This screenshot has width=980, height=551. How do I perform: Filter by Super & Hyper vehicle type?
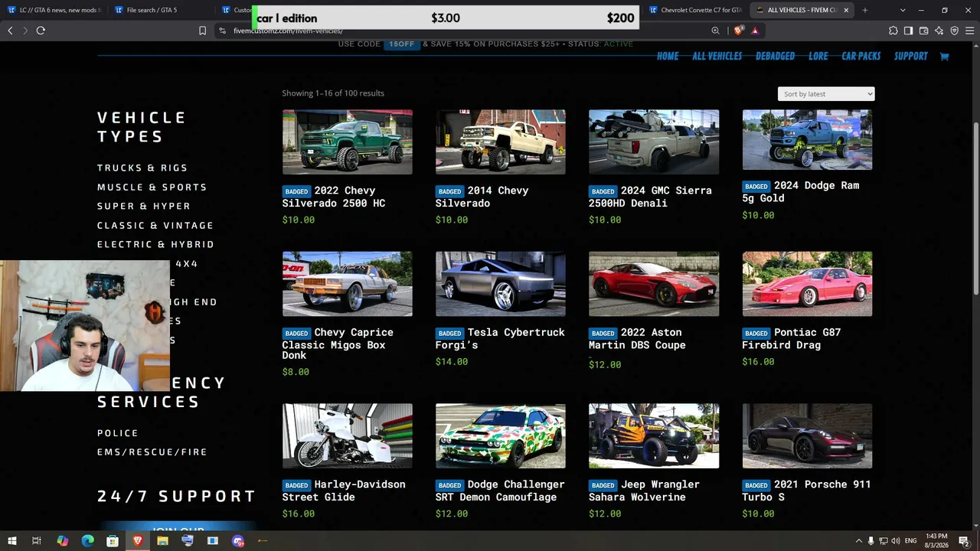[x=144, y=206]
